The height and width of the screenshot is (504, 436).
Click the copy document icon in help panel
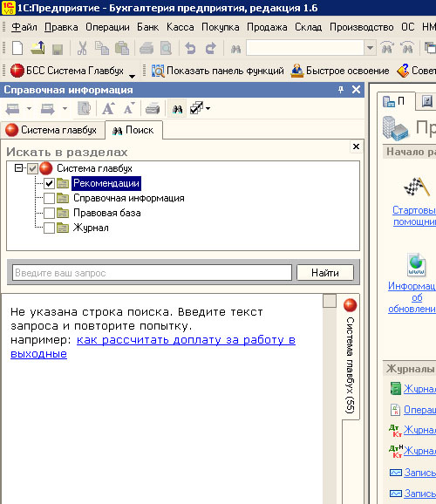(85, 109)
